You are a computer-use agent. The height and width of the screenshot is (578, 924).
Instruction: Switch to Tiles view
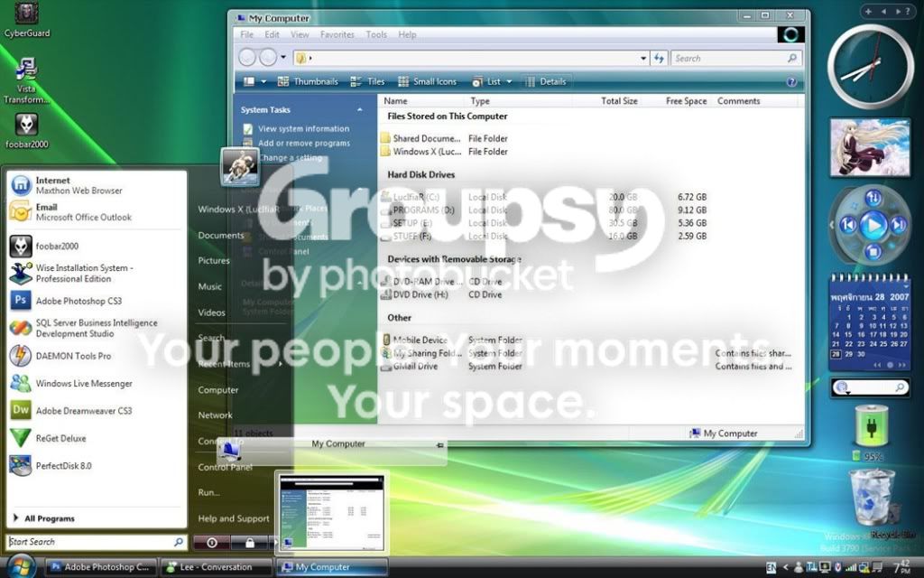(367, 81)
